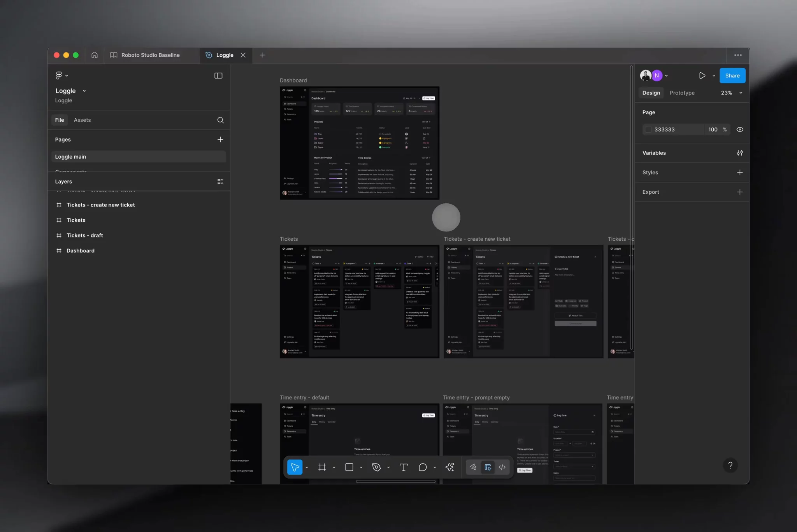Click the blue Share button
Screen dimensions: 797x532
(732, 76)
